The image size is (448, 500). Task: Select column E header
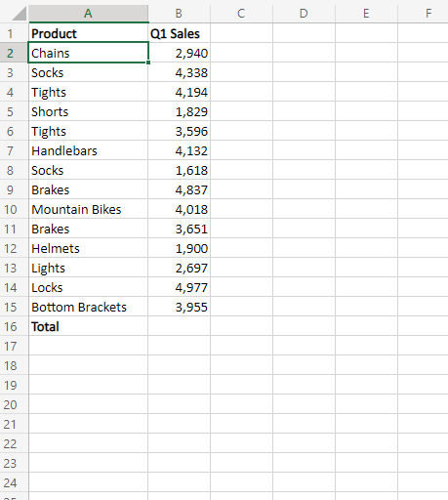[x=366, y=14]
